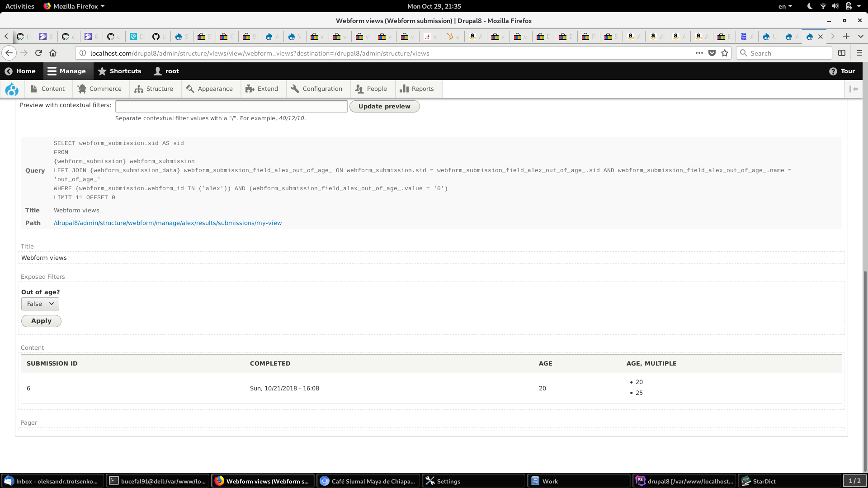868x488 pixels.
Task: Click the contextual filters input field
Action: click(x=231, y=106)
